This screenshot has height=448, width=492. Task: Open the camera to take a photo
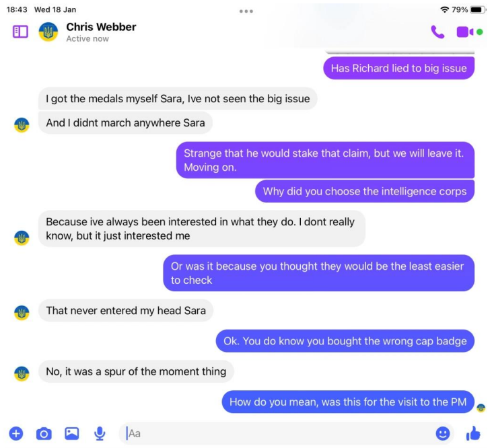pos(44,434)
